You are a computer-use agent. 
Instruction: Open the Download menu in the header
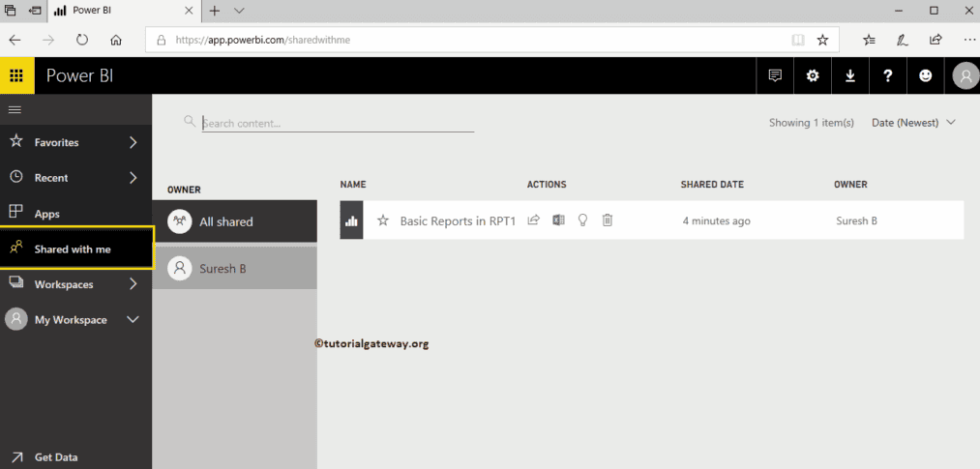(x=850, y=75)
